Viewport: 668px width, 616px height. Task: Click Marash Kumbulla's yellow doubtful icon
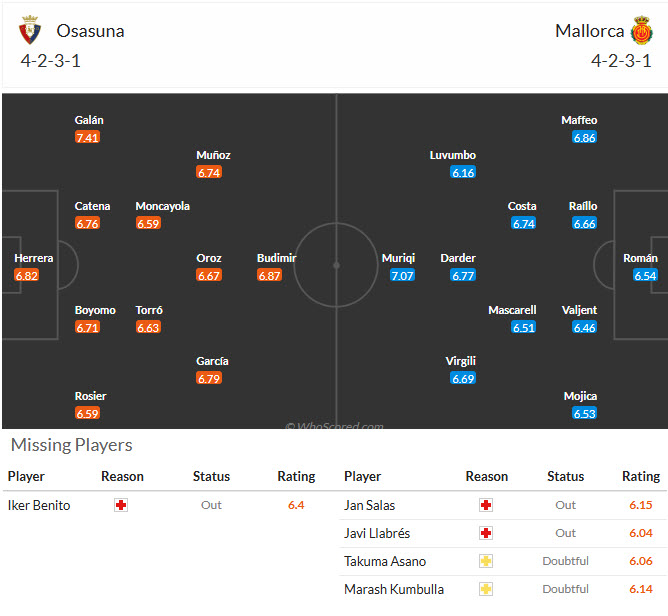(x=486, y=589)
